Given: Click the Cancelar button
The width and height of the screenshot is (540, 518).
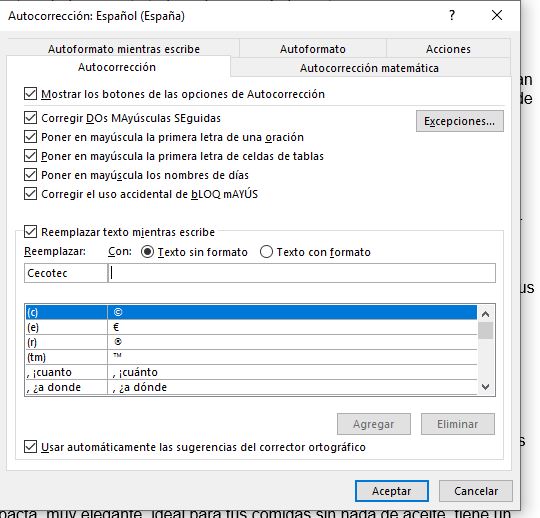Looking at the screenshot, I should coord(476,491).
